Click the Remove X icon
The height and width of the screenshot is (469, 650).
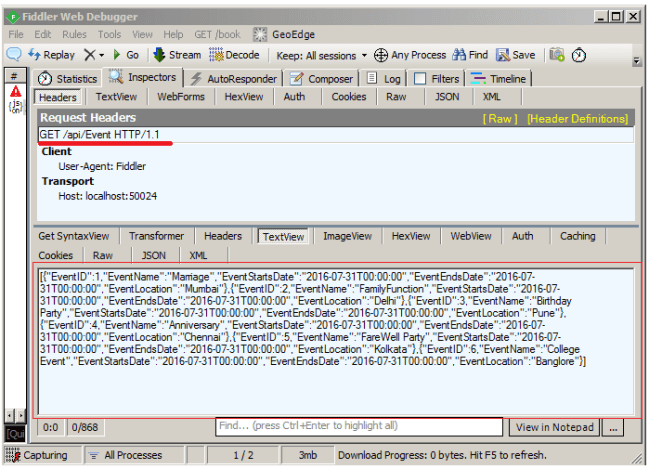pyautogui.click(x=90, y=55)
